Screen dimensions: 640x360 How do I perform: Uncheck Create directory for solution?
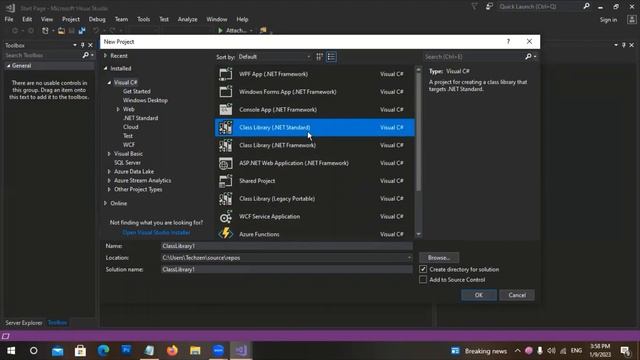(x=423, y=269)
